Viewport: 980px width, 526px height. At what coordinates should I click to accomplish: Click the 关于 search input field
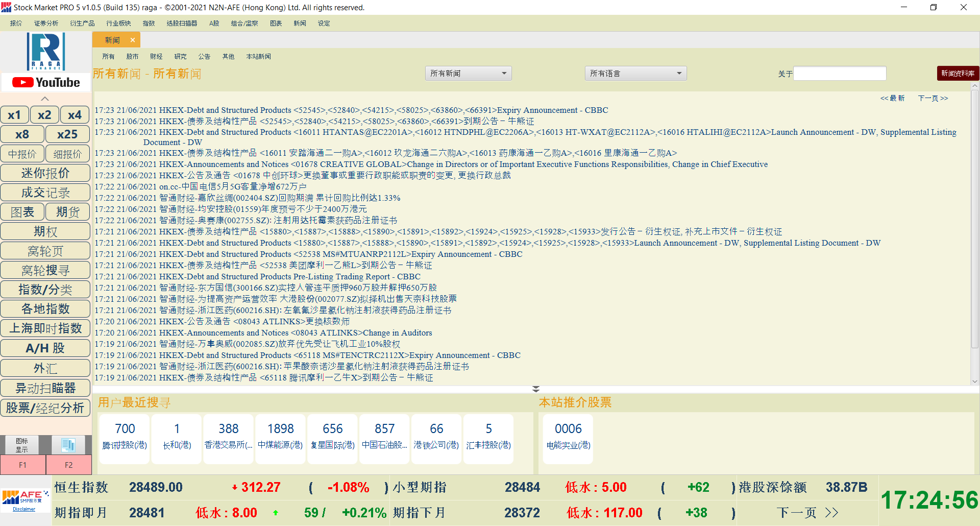pos(840,74)
